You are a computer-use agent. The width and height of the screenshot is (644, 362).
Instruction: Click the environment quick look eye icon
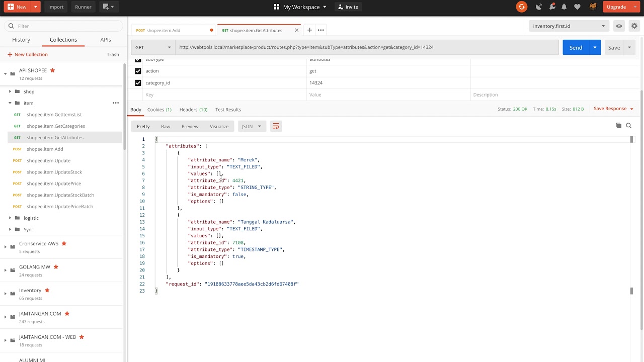(x=619, y=26)
